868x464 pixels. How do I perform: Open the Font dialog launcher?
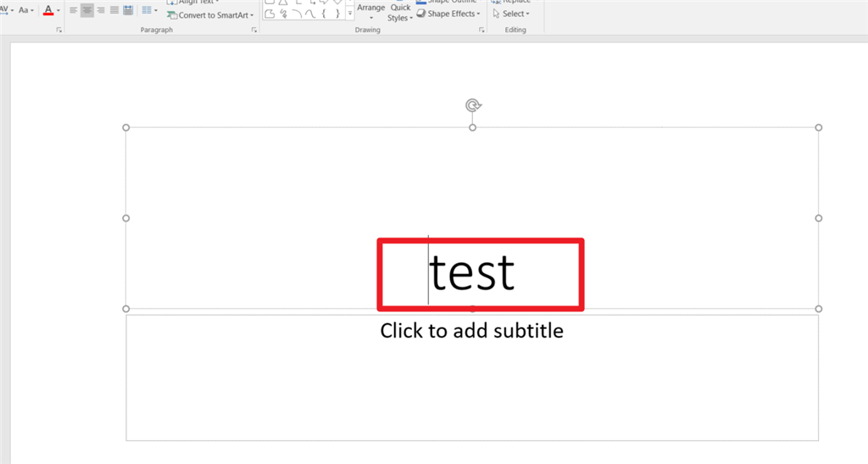59,30
